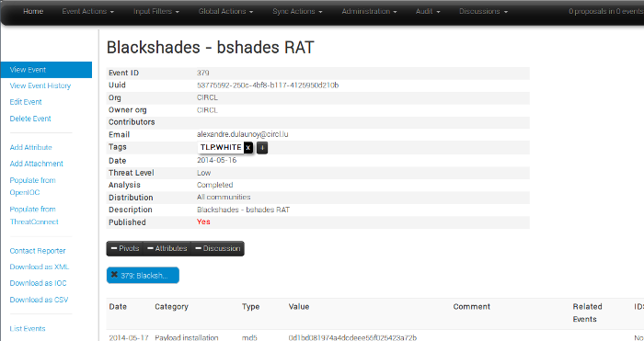Click the date value 2014-05-16

click(217, 160)
